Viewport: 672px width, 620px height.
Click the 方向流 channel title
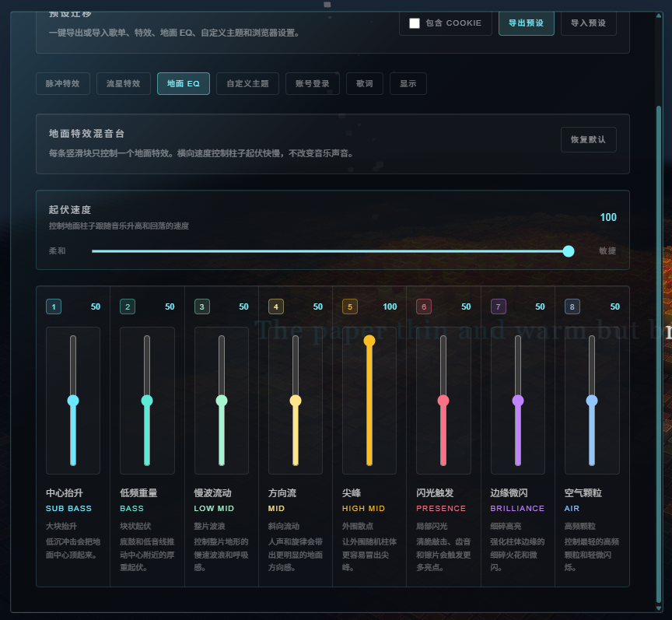[282, 493]
